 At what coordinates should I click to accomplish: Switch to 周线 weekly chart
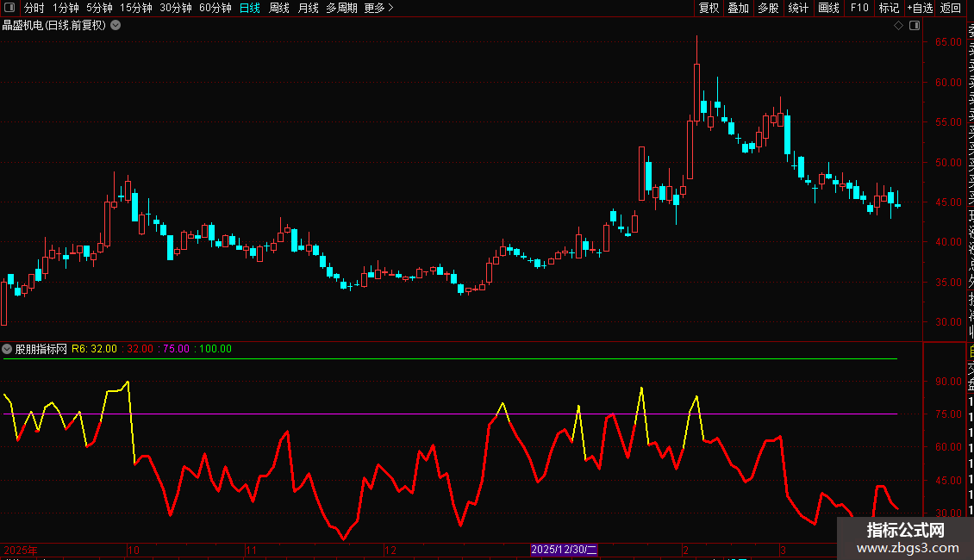(x=279, y=8)
